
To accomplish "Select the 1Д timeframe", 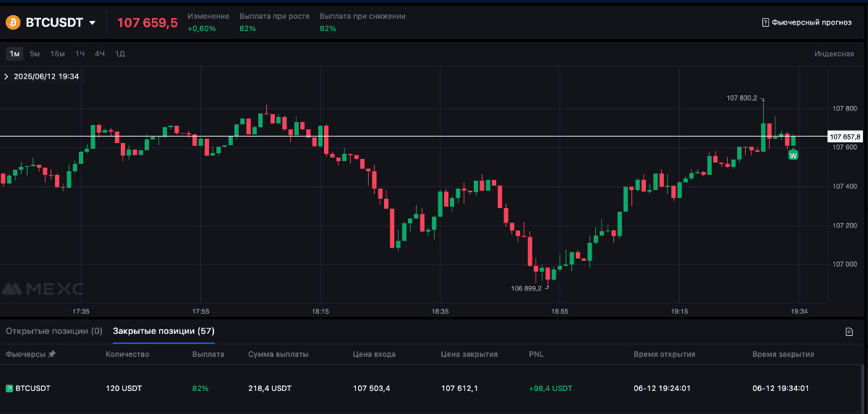I will point(120,53).
